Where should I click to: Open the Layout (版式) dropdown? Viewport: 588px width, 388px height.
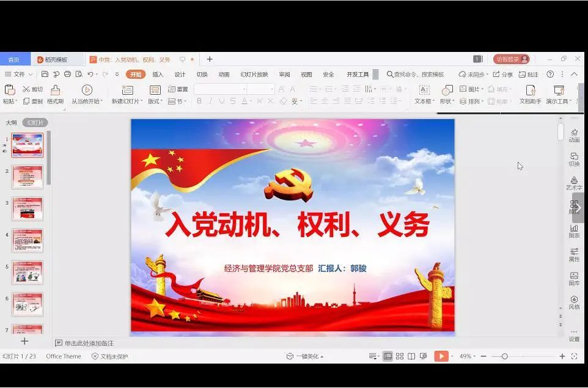(x=155, y=101)
